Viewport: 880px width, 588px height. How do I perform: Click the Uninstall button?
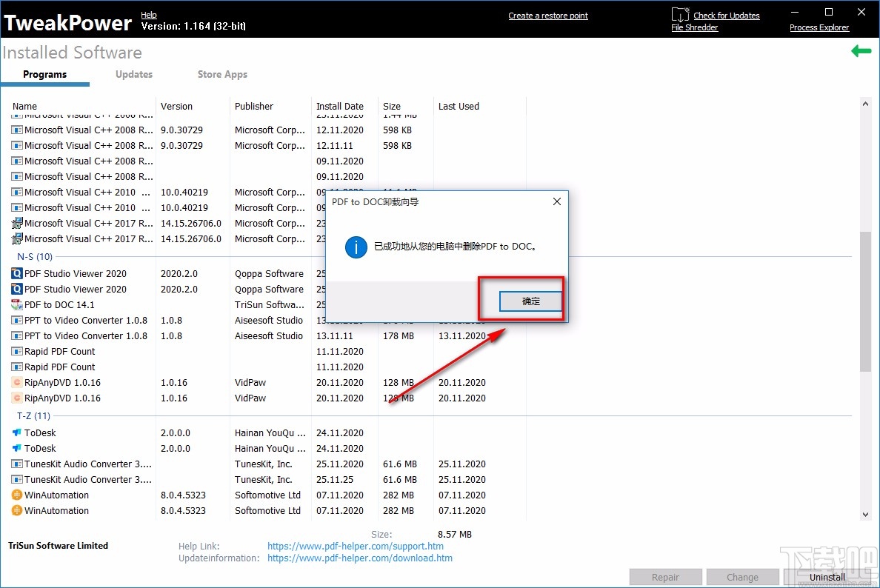pyautogui.click(x=827, y=577)
